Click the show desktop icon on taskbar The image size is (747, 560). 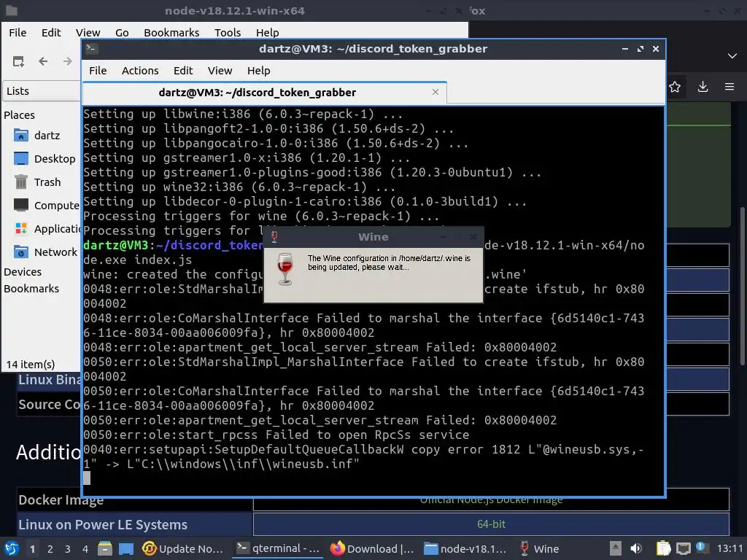click(x=126, y=548)
